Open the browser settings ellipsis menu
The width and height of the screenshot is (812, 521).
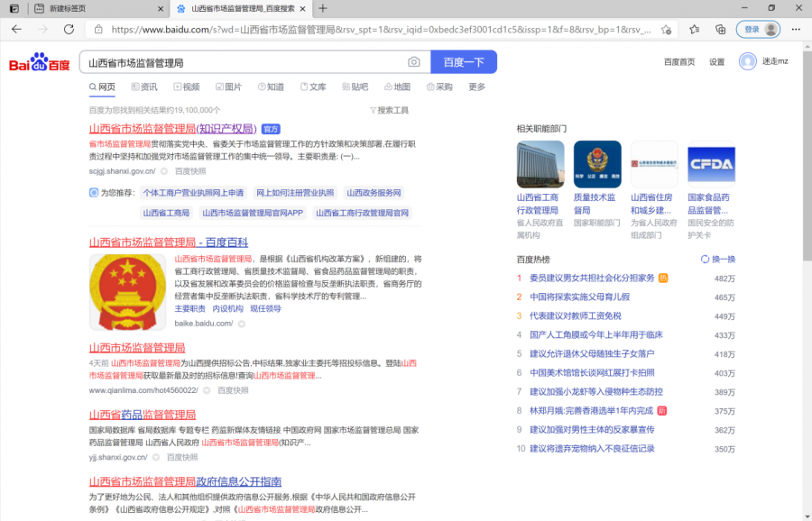(796, 30)
